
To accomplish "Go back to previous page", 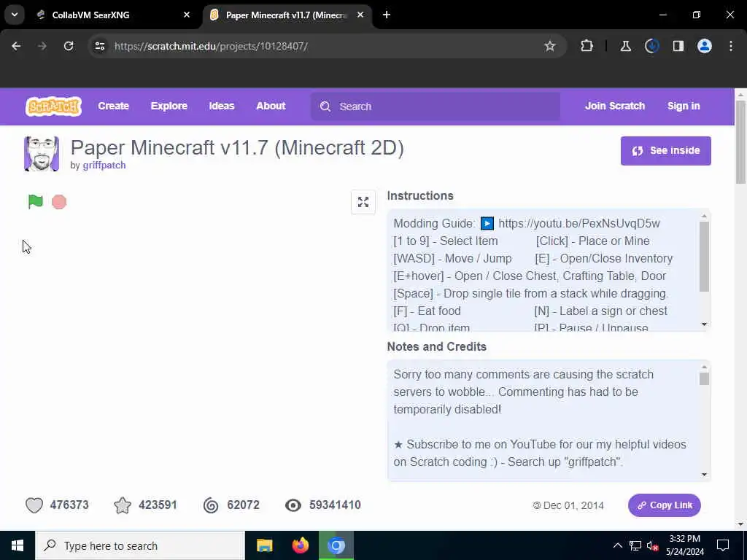I will [x=16, y=46].
